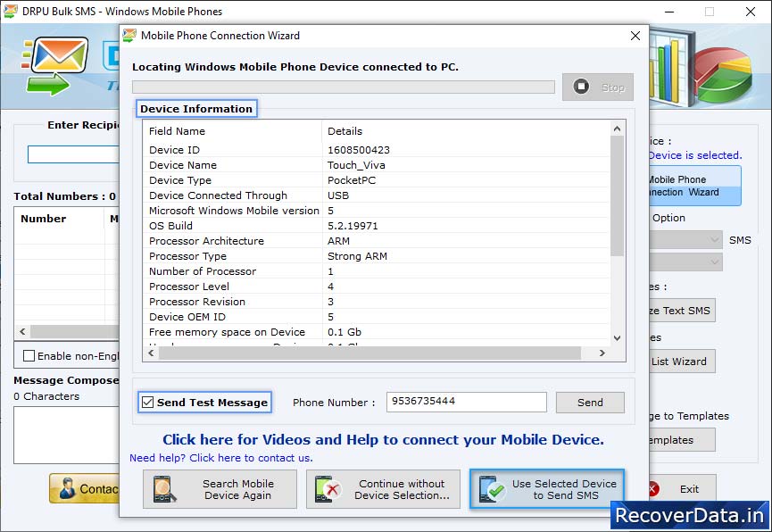Select Free memory space on Device row

point(376,332)
